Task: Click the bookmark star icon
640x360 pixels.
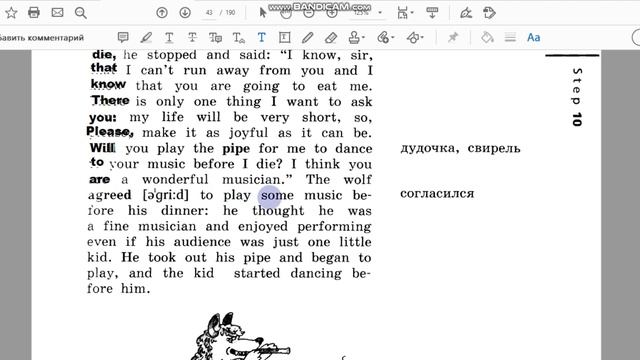Action: (11, 13)
